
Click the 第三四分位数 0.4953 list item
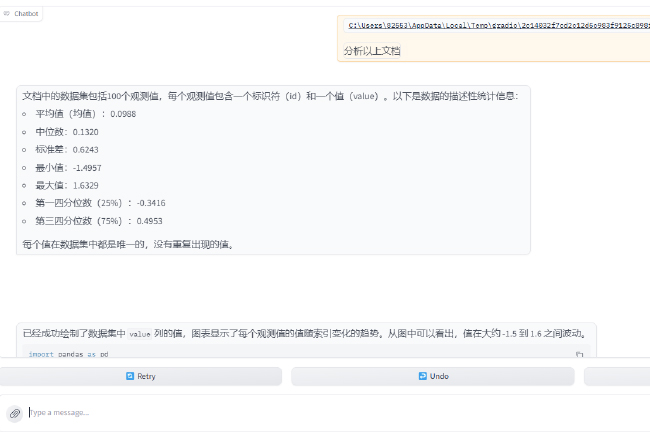pos(99,221)
